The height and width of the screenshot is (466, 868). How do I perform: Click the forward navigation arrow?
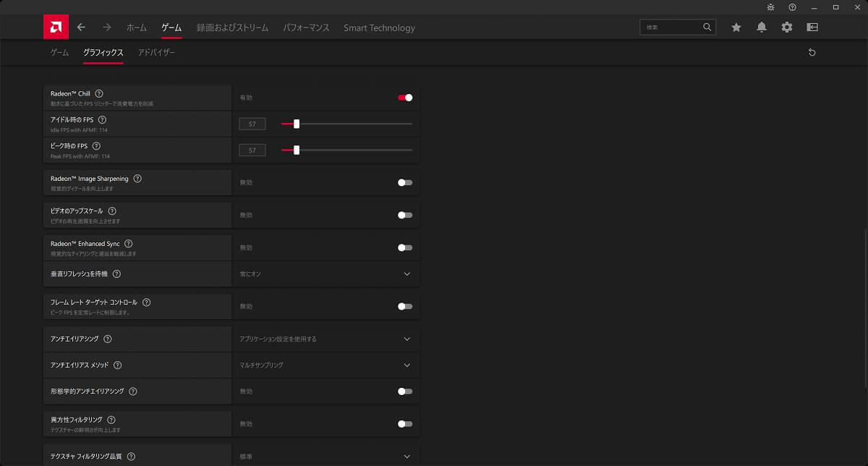click(x=106, y=27)
